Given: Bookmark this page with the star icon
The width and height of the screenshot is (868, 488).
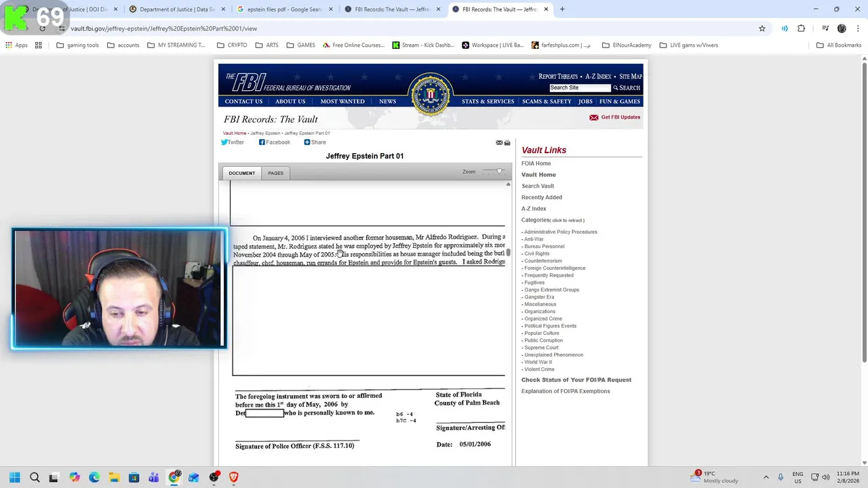Looking at the screenshot, I should click(x=762, y=28).
